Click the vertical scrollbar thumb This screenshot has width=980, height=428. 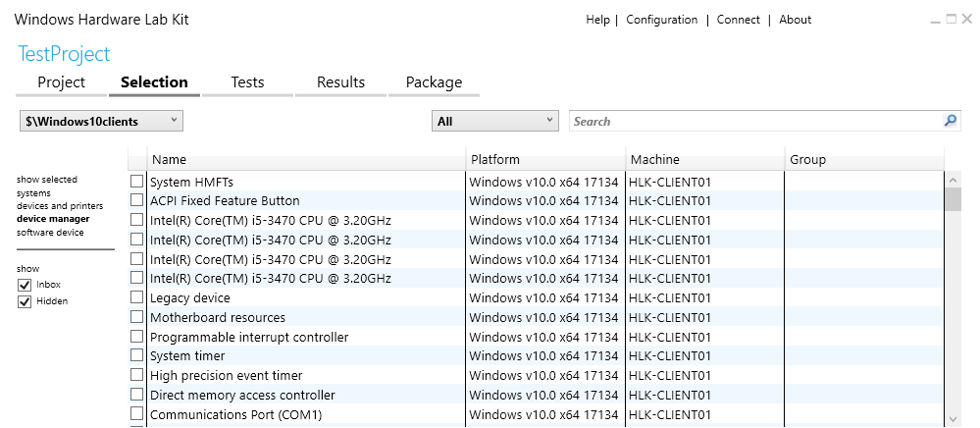click(954, 199)
